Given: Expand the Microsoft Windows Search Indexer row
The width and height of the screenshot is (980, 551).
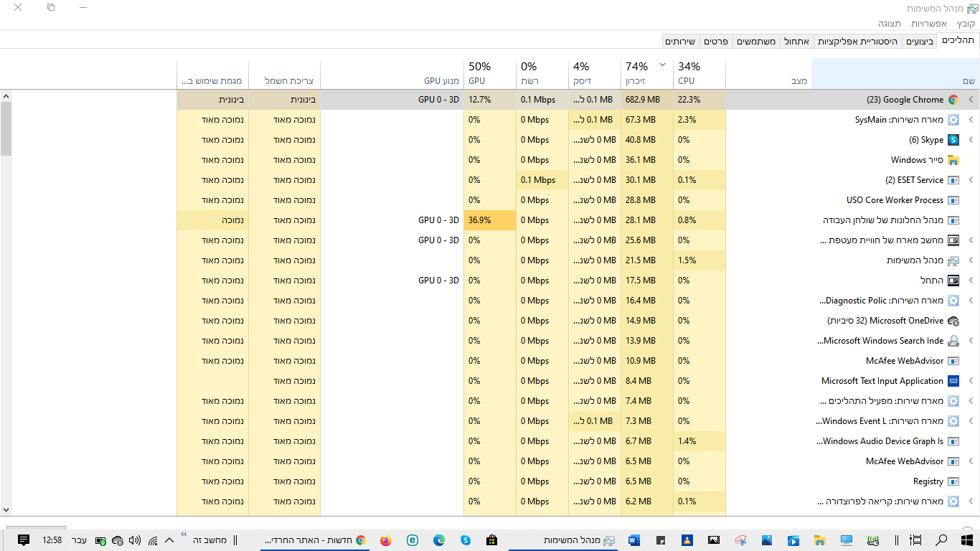Looking at the screenshot, I should point(971,341).
